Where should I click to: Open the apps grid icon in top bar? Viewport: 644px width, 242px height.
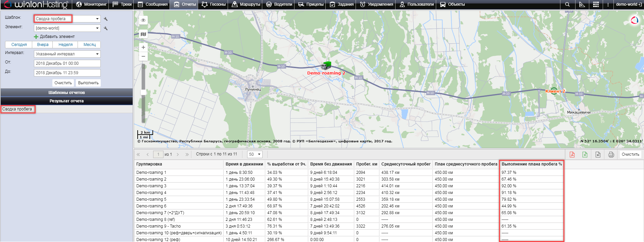pos(596,4)
